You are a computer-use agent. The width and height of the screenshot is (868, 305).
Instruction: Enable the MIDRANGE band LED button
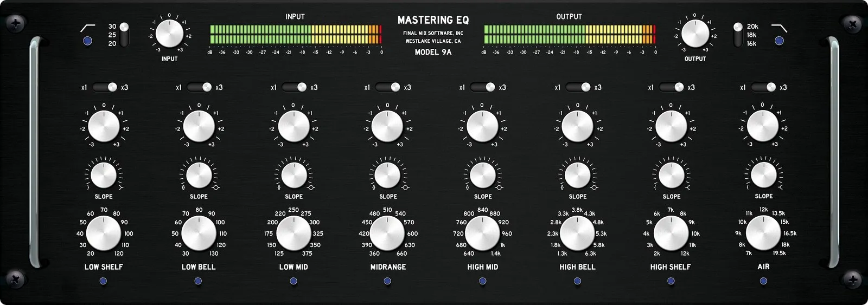pyautogui.click(x=387, y=281)
